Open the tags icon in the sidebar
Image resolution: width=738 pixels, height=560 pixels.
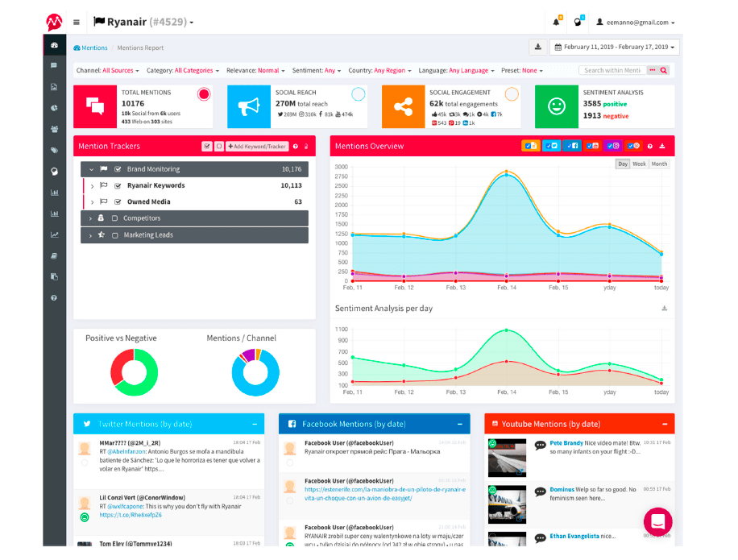(x=54, y=150)
